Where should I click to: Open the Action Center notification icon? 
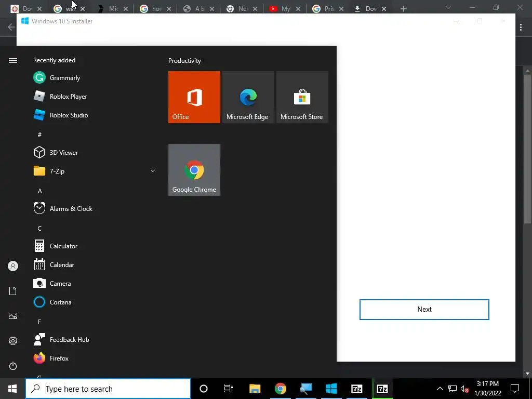click(x=515, y=389)
